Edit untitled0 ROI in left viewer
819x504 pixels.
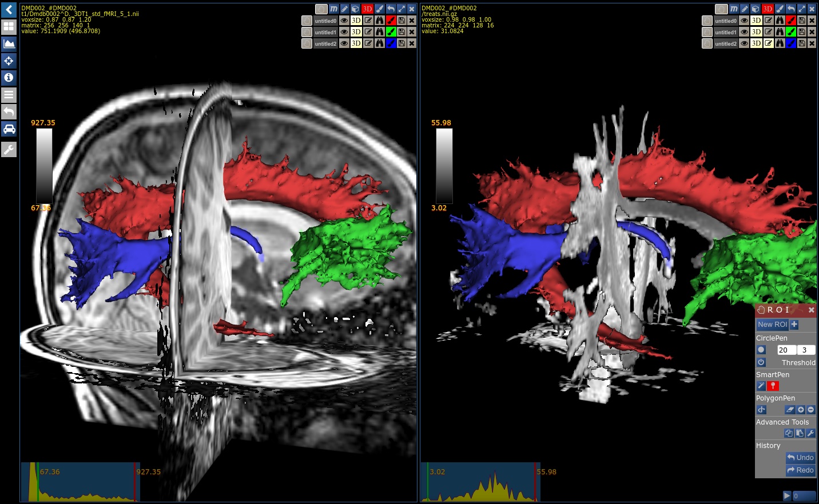[x=368, y=21]
